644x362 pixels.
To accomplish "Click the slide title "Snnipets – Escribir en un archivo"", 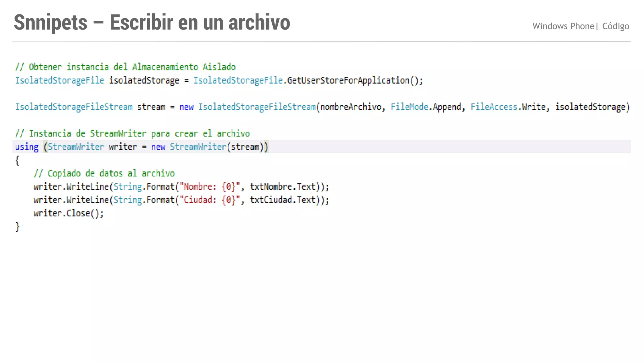I will click(x=152, y=22).
